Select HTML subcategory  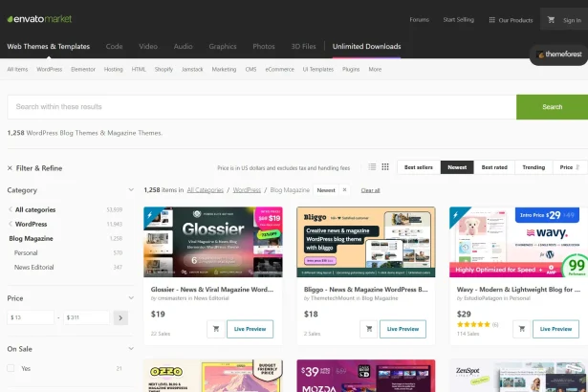139,70
